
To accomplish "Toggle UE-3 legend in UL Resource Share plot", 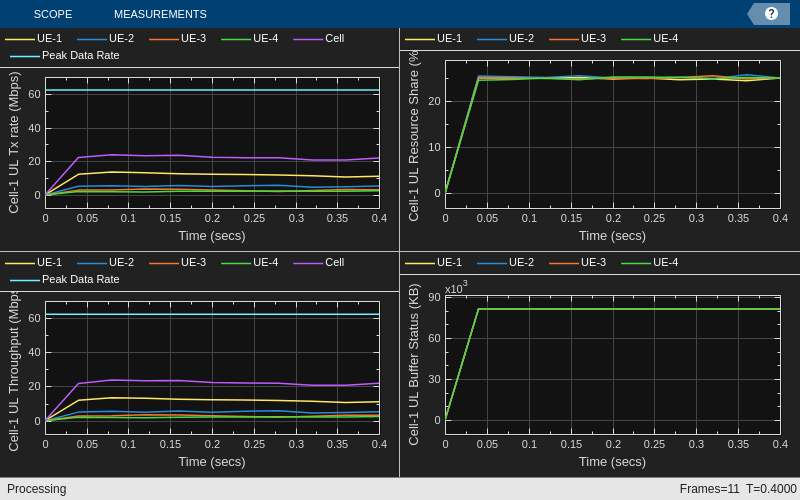I will click(578, 38).
